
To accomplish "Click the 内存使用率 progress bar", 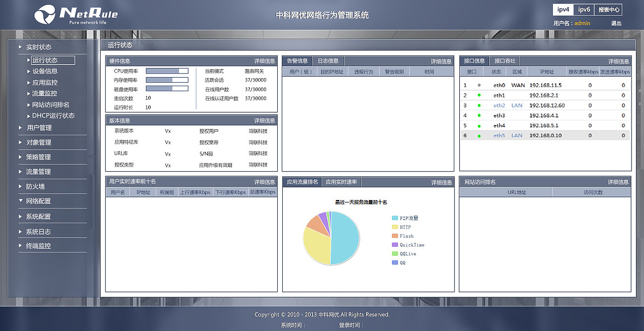I will pos(167,80).
